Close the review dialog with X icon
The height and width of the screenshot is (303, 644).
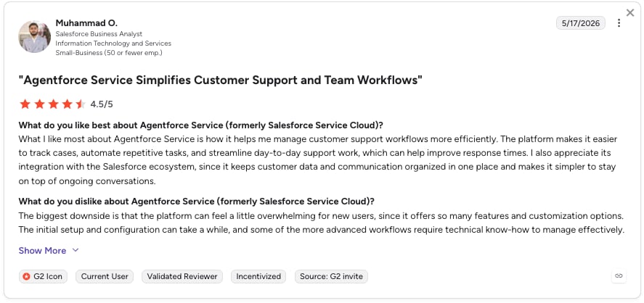[x=630, y=13]
